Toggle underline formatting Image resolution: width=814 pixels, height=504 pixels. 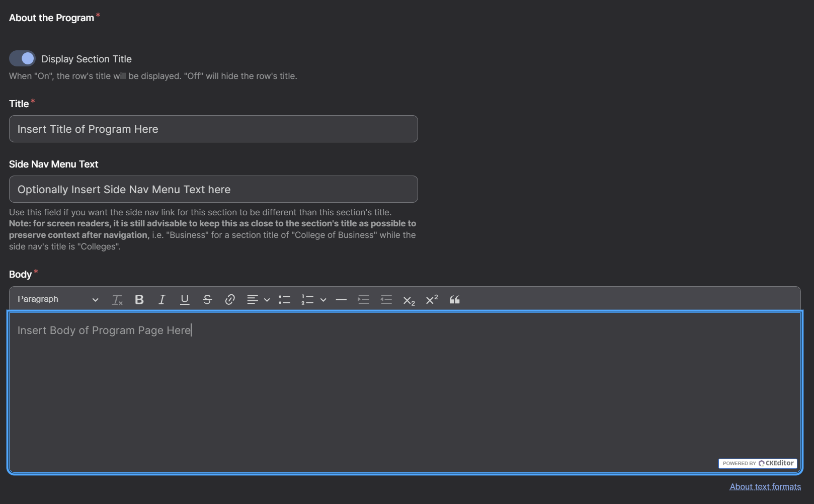185,300
